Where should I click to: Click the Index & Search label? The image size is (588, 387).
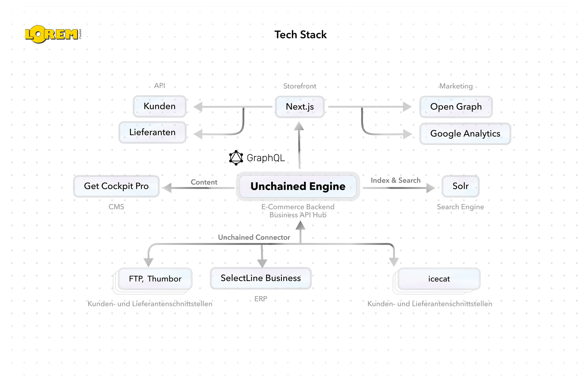[x=396, y=180]
